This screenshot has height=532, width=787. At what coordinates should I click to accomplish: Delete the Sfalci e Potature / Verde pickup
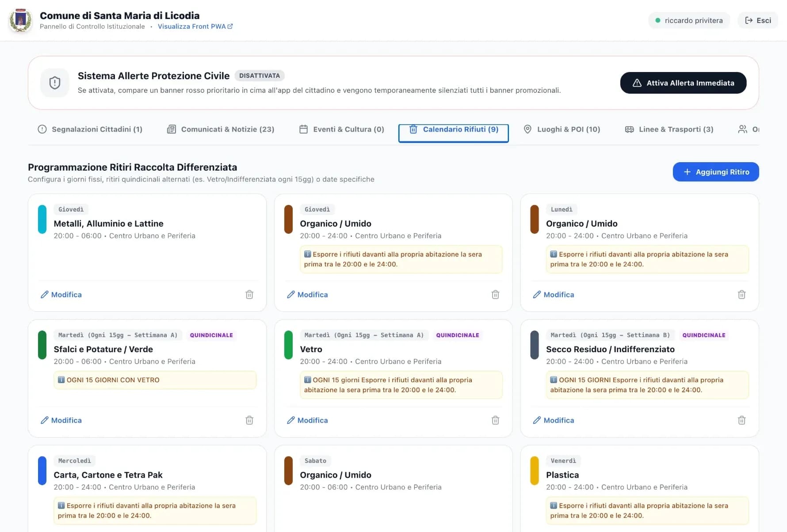pos(249,420)
